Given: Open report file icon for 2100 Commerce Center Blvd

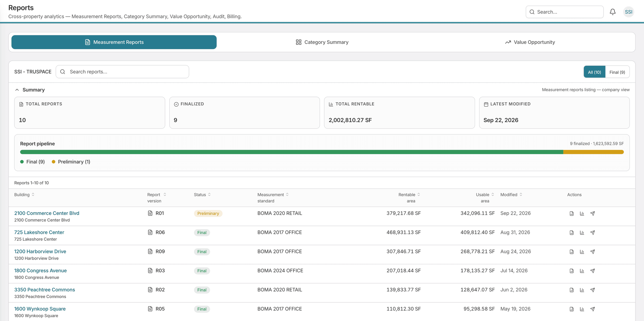Looking at the screenshot, I should click(572, 213).
